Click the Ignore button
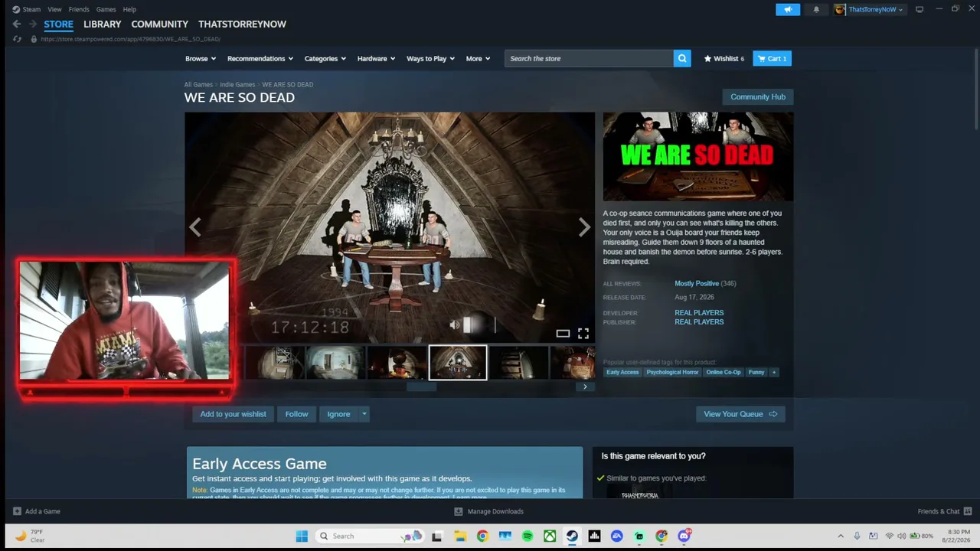The image size is (980, 551). click(x=338, y=414)
